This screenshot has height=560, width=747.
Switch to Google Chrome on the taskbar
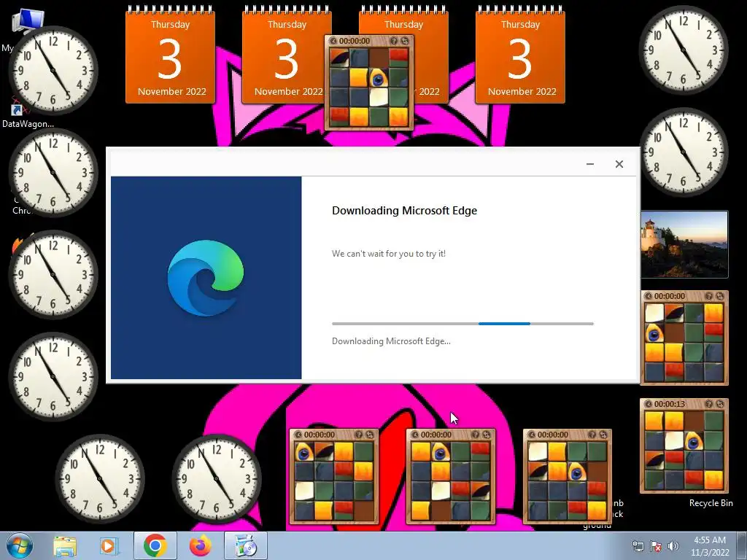[155, 545]
